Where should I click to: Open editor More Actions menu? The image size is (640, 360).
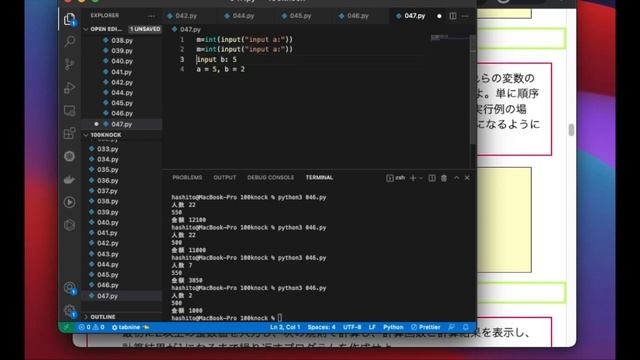(x=465, y=16)
